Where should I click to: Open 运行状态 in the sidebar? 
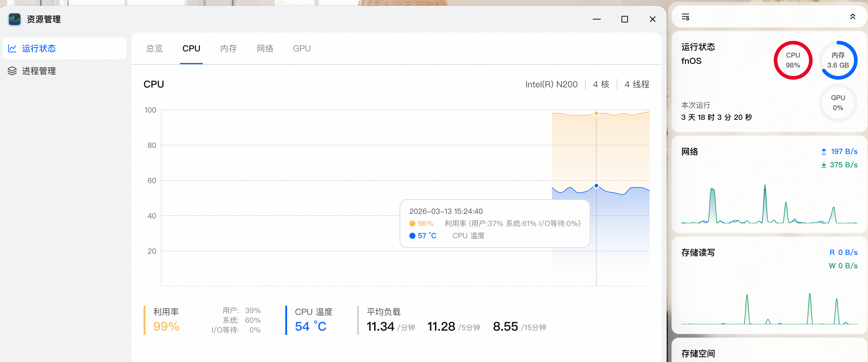[38, 49]
